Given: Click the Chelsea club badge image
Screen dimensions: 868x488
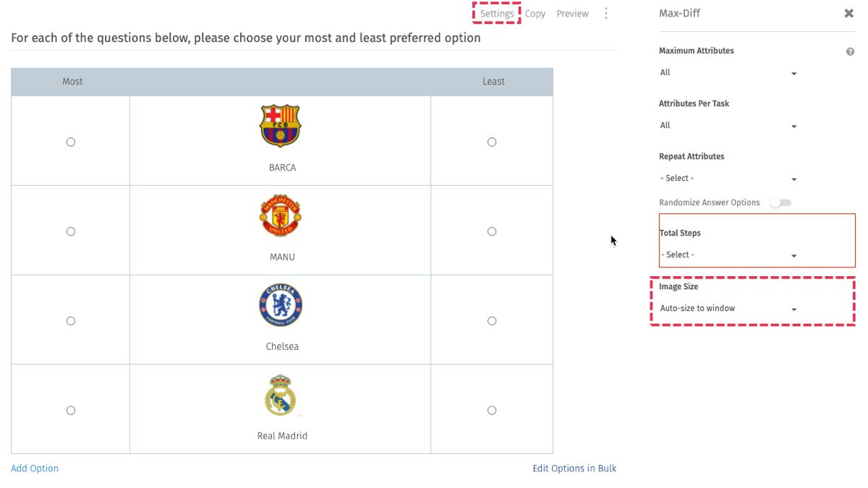Looking at the screenshot, I should (x=281, y=305).
